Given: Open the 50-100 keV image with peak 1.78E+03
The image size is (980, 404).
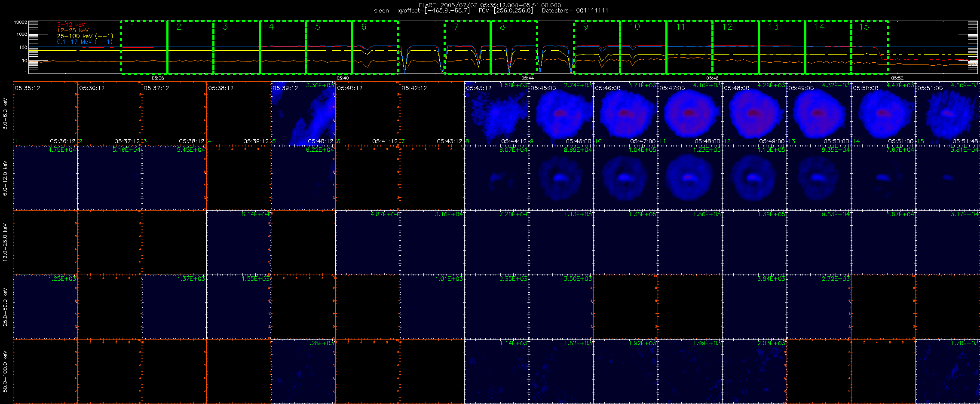Looking at the screenshot, I should pyautogui.click(x=948, y=371).
